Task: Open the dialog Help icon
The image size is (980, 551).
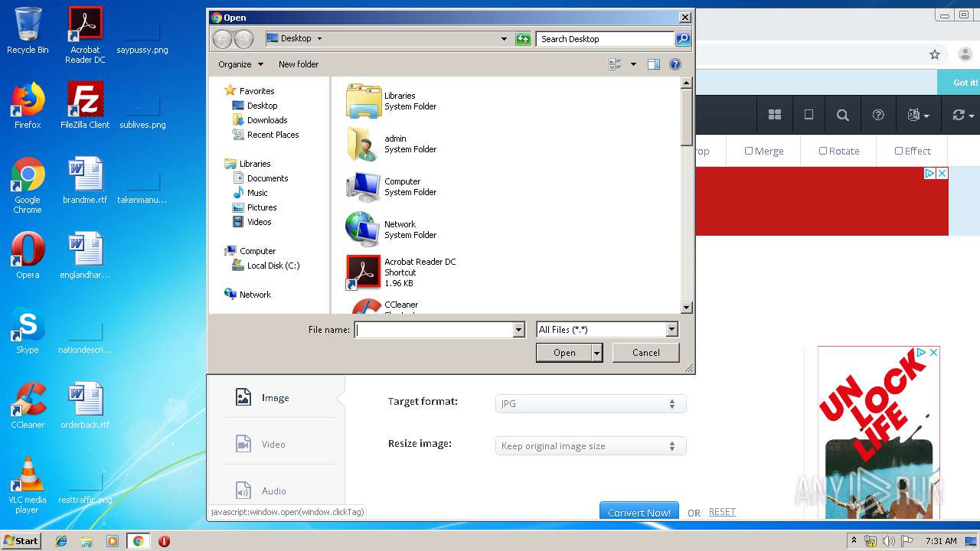Action: click(x=675, y=64)
